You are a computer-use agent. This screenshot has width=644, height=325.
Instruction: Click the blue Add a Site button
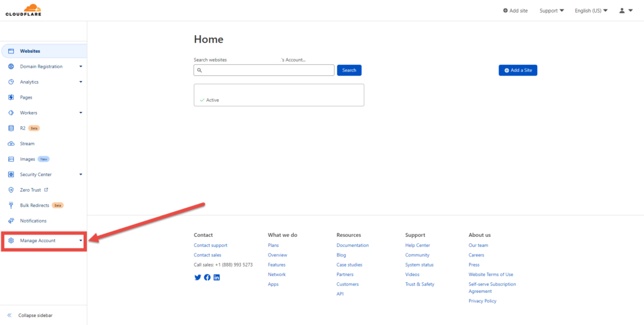click(x=518, y=70)
